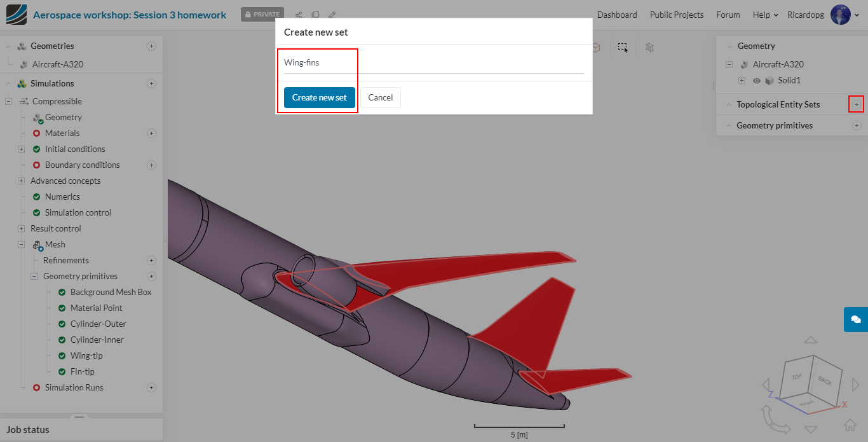
Task: Add a topological entity set with plus
Action: coord(857,104)
